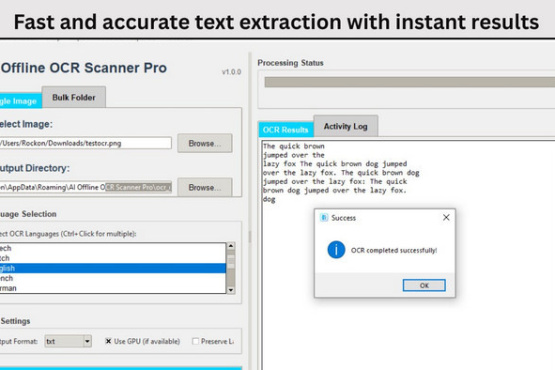Click the last 'dog' line in results
Image resolution: width=555 pixels, height=370 pixels.
(x=269, y=199)
